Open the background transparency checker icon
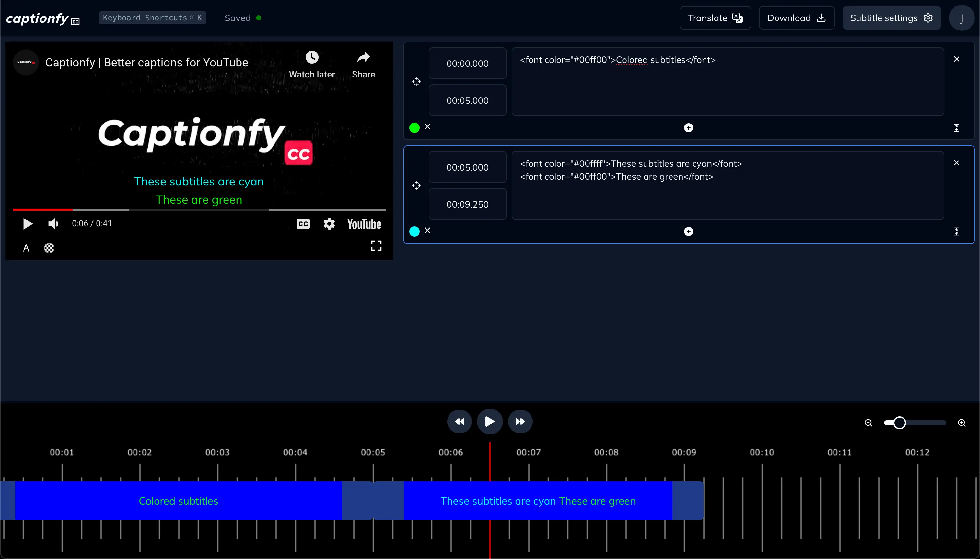980x559 pixels. [x=49, y=248]
